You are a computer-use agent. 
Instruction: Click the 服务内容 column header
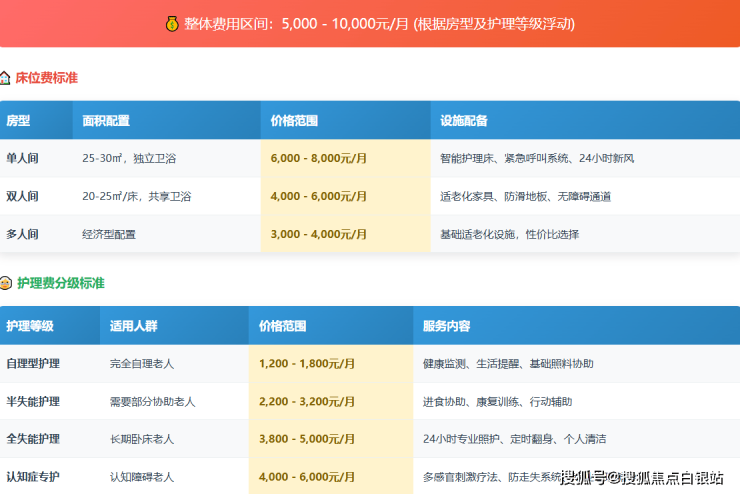click(447, 326)
